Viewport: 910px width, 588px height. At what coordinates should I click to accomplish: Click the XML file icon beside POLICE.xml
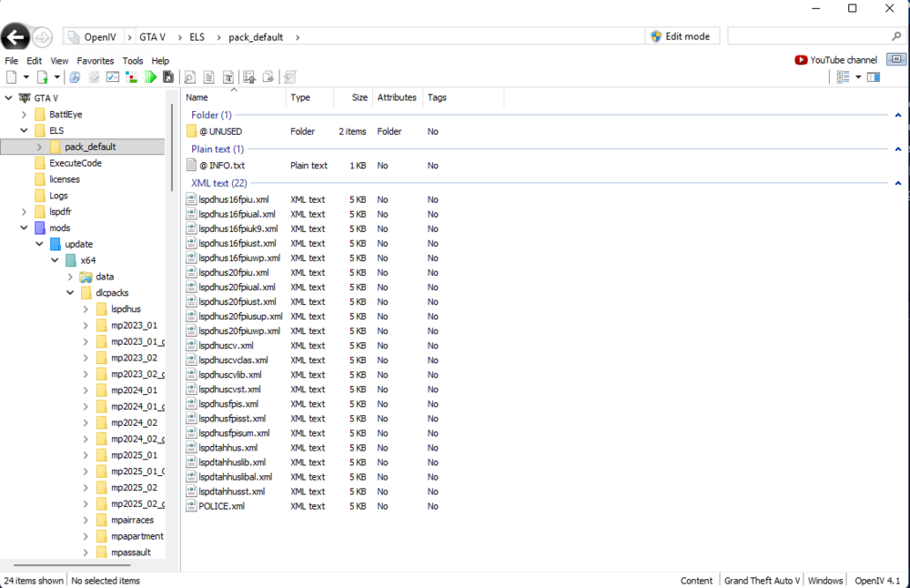point(190,506)
